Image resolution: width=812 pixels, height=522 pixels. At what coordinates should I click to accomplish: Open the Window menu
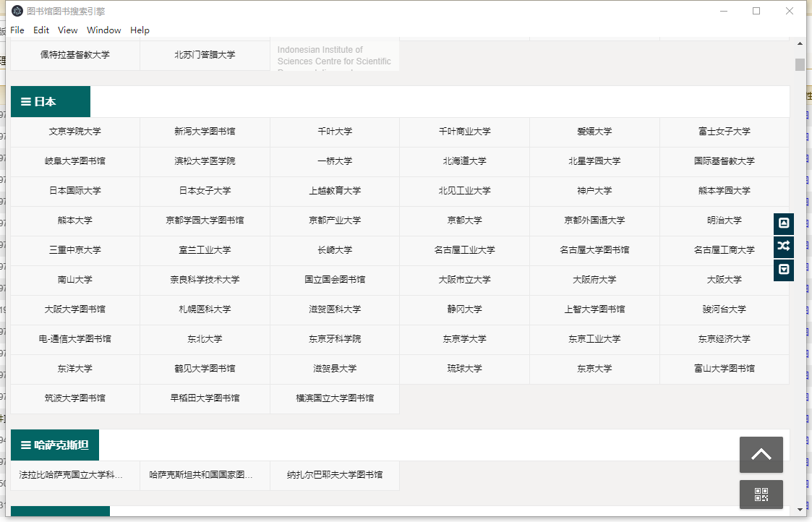pyautogui.click(x=103, y=30)
